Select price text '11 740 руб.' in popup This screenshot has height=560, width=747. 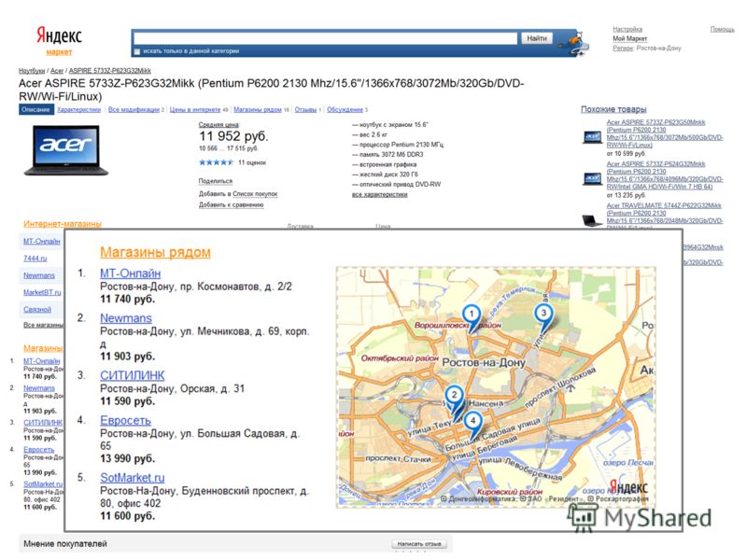[128, 299]
